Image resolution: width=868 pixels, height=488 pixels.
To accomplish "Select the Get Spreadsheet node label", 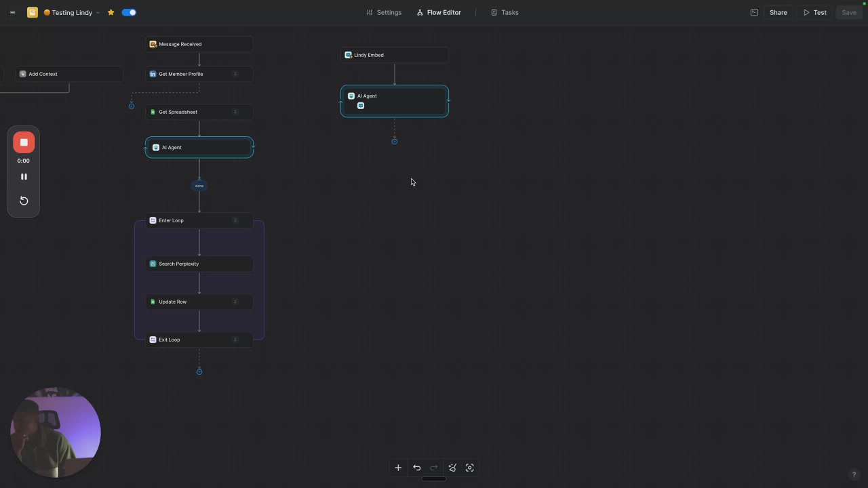I will [x=178, y=112].
